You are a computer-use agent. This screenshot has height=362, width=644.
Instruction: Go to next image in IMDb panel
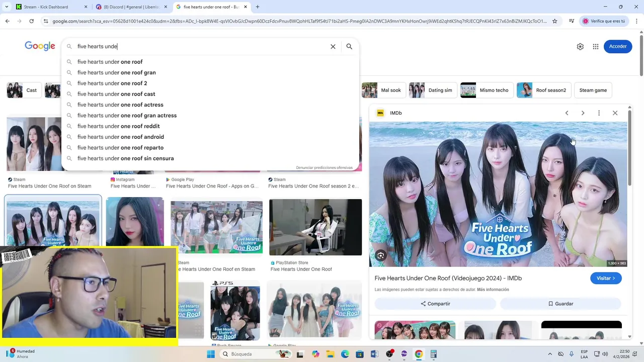coord(583,113)
